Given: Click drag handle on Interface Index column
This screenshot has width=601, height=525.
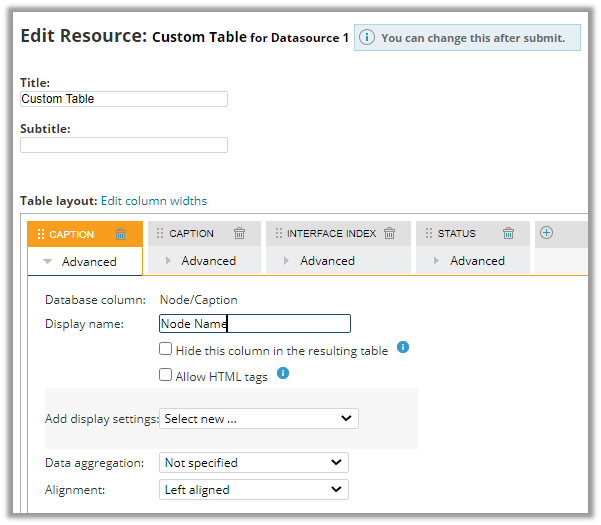Looking at the screenshot, I should tap(278, 233).
